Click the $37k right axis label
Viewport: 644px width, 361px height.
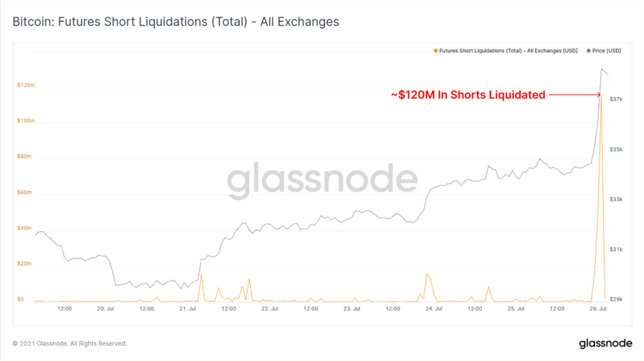pos(616,99)
